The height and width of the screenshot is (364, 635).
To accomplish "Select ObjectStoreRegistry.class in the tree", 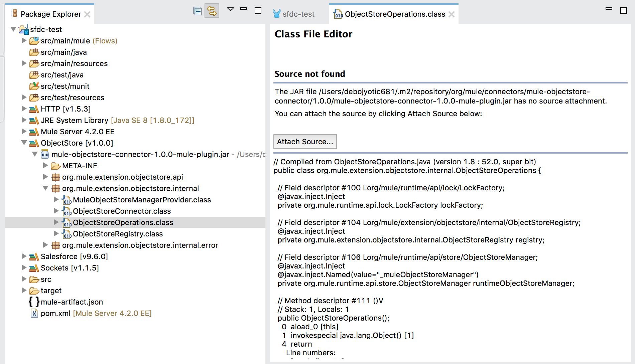I will (x=118, y=234).
